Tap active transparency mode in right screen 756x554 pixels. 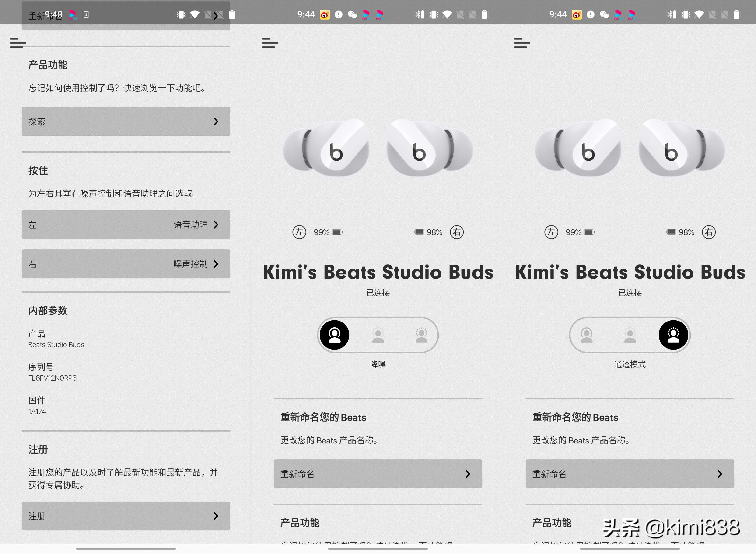673,335
